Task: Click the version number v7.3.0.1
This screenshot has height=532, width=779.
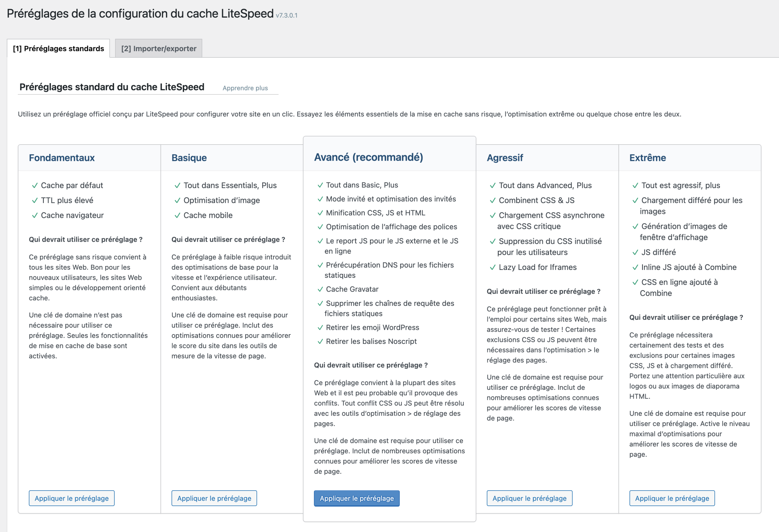Action: (287, 15)
